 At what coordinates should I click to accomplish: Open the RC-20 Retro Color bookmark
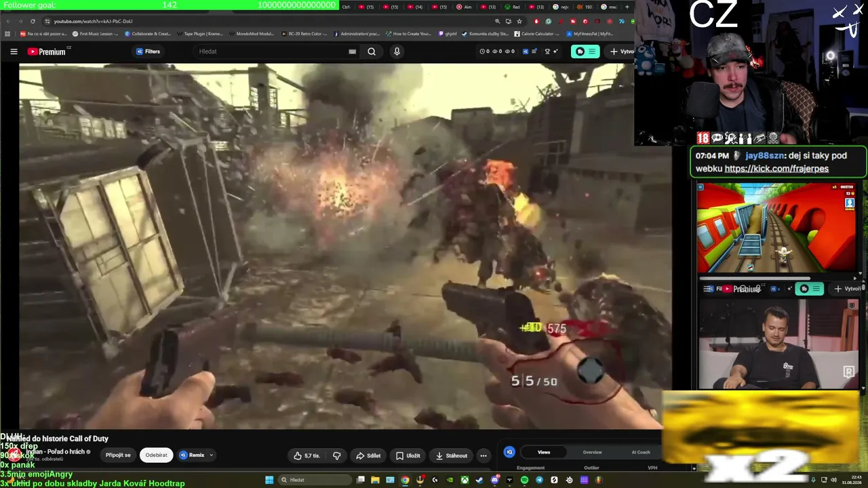[304, 34]
